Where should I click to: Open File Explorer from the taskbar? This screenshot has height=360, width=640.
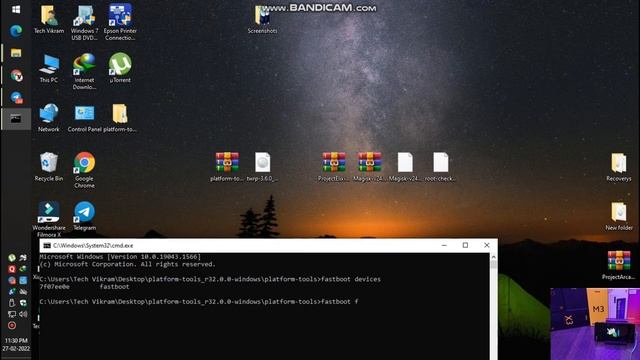(16, 53)
